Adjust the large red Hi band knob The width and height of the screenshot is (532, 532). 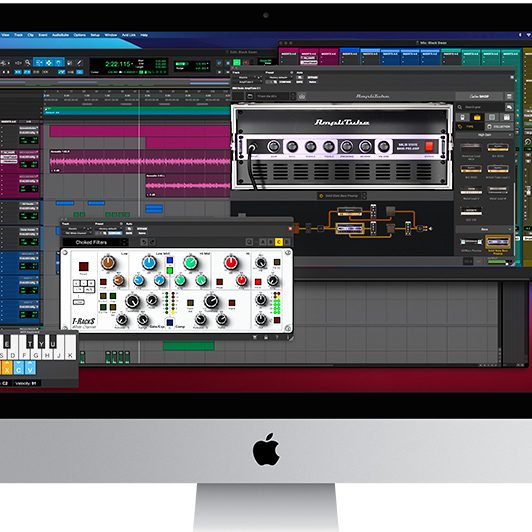tap(231, 262)
